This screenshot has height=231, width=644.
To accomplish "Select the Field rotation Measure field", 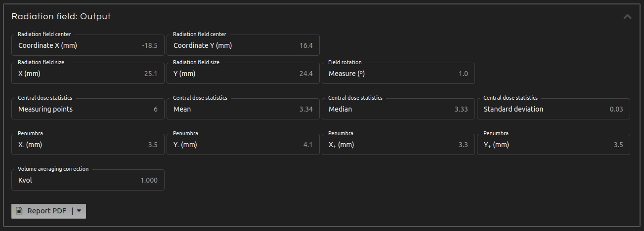I will tap(398, 74).
